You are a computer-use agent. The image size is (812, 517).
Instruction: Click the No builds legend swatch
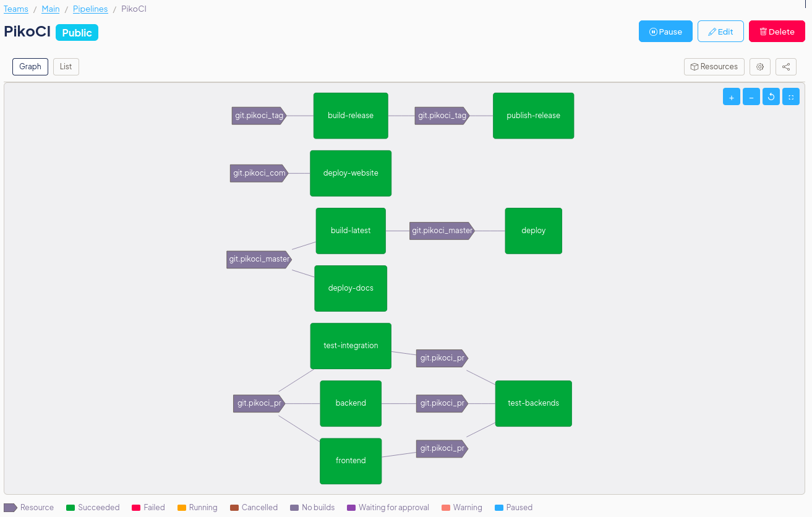click(x=294, y=508)
